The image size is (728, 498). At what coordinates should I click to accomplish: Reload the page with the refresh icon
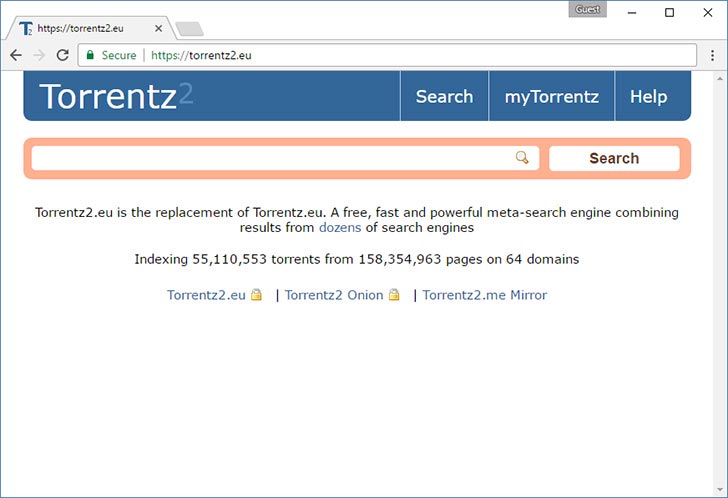63,55
